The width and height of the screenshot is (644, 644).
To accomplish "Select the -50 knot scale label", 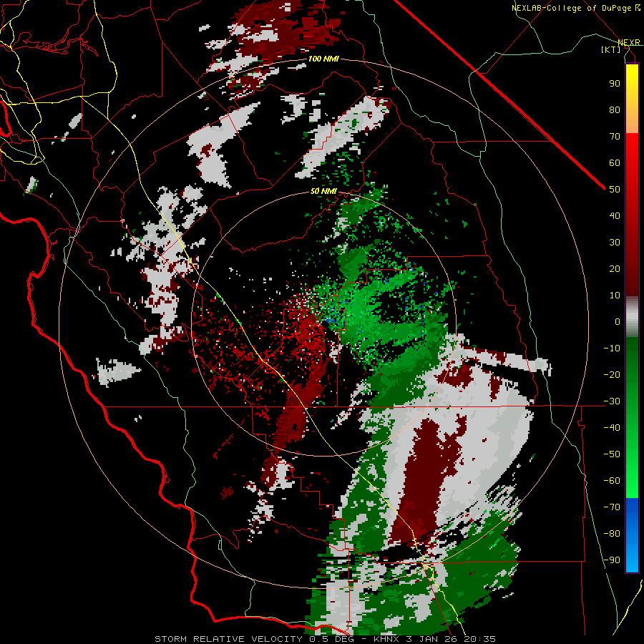I will point(612,454).
